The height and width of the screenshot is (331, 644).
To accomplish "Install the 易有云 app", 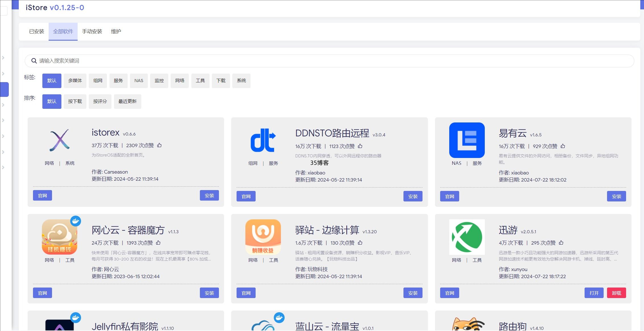I will tap(616, 196).
